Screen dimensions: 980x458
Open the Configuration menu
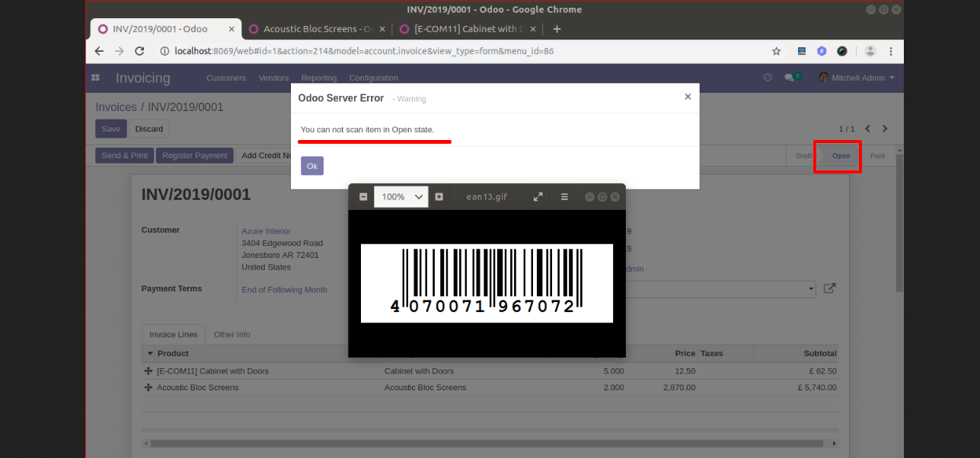pos(374,78)
